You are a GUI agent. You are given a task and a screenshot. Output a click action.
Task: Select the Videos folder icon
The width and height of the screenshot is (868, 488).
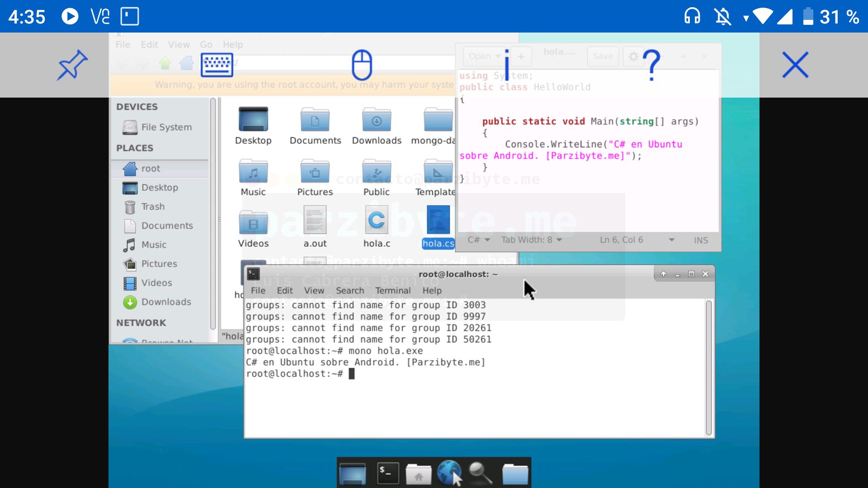click(253, 229)
